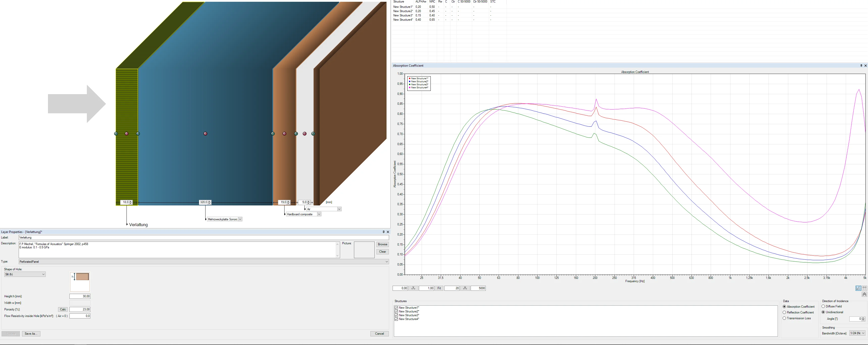The width and height of the screenshot is (868, 345).
Task: Increase the Angle stepper value
Action: [863, 318]
